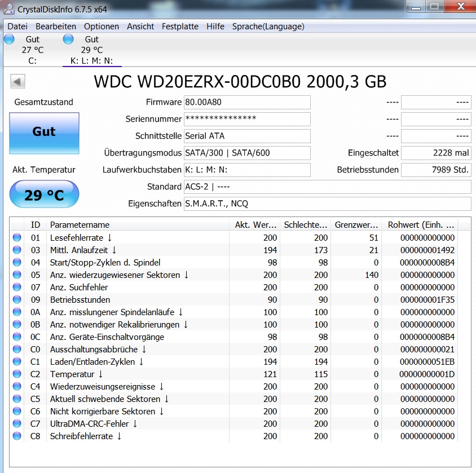Open the Hilfe menu
This screenshot has height=473, width=476.
click(x=215, y=26)
